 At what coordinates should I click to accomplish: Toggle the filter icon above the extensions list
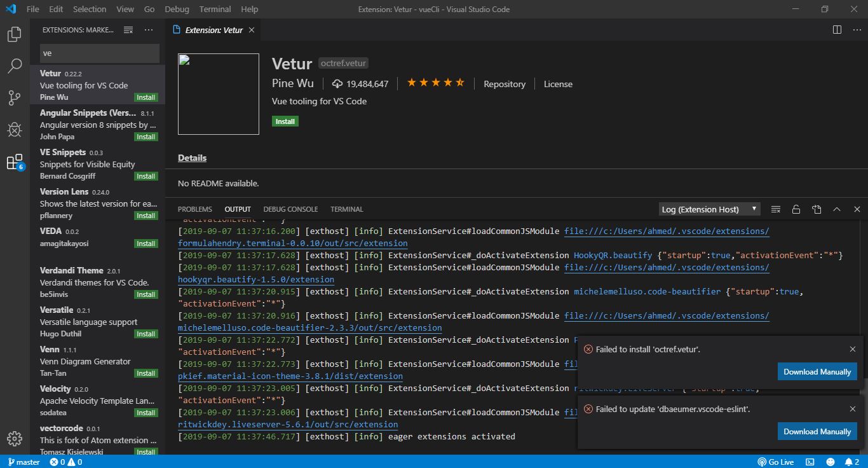pyautogui.click(x=127, y=29)
